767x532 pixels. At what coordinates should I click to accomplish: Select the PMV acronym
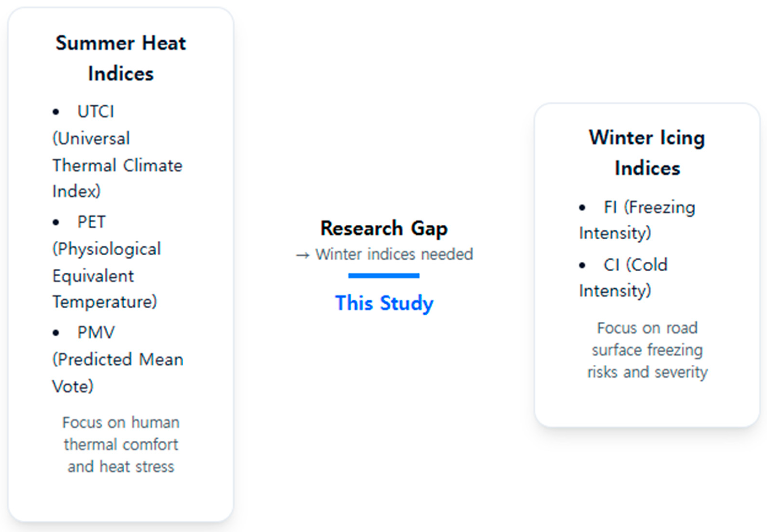[96, 332]
